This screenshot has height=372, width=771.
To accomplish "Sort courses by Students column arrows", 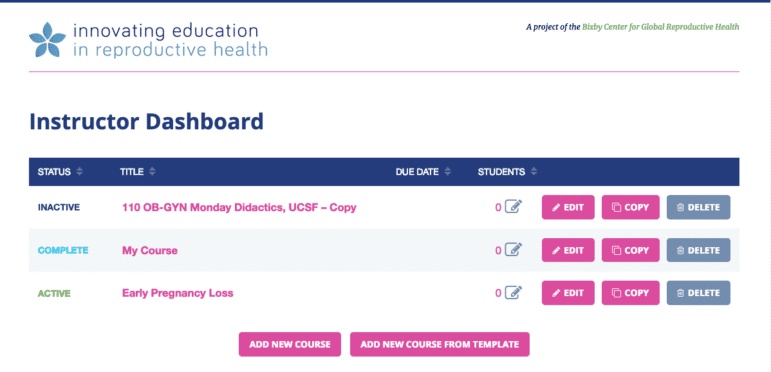I will [x=534, y=172].
